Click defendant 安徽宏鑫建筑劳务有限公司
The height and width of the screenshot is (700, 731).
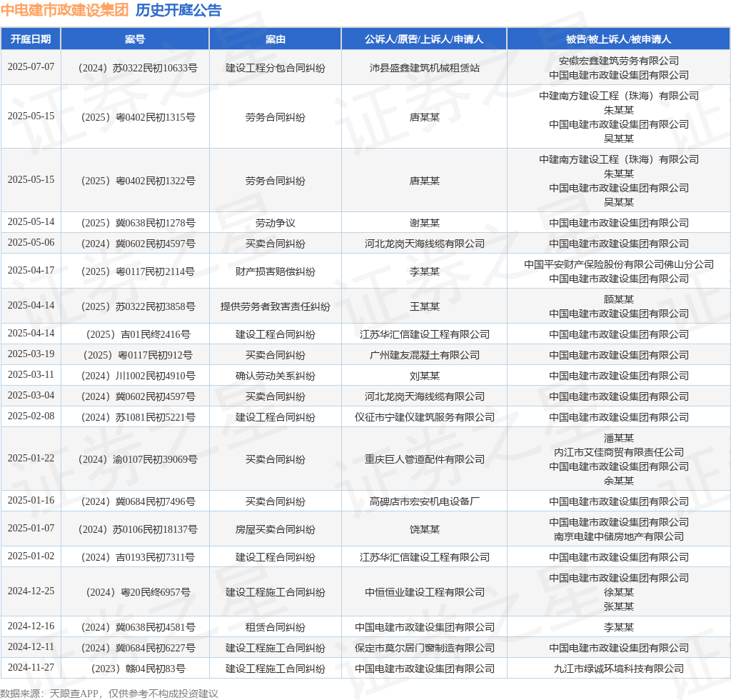(x=619, y=61)
